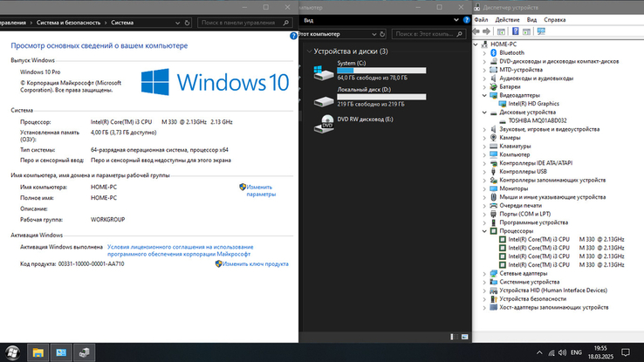Open the Действие menu
The width and height of the screenshot is (644, 362).
(507, 20)
